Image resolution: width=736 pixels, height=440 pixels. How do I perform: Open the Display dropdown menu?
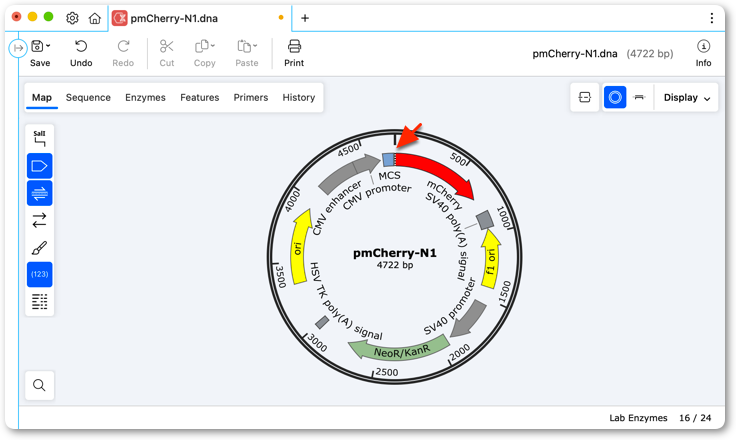click(x=687, y=98)
